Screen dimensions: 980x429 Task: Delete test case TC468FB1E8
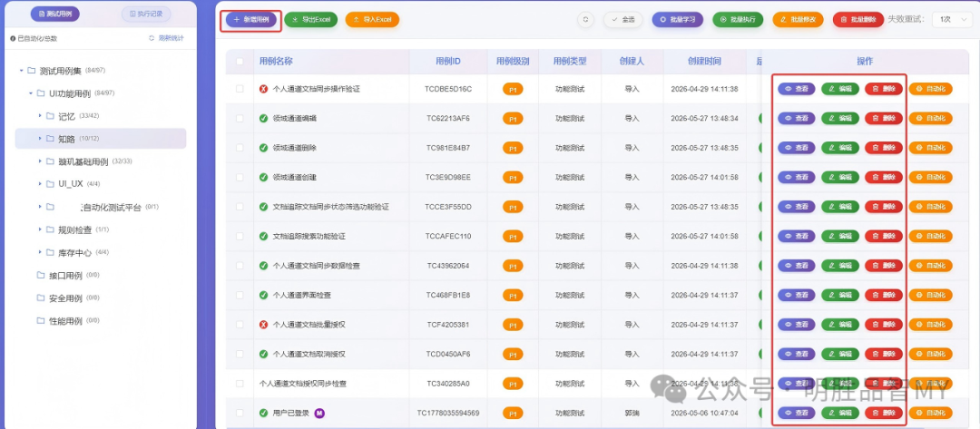(x=884, y=295)
